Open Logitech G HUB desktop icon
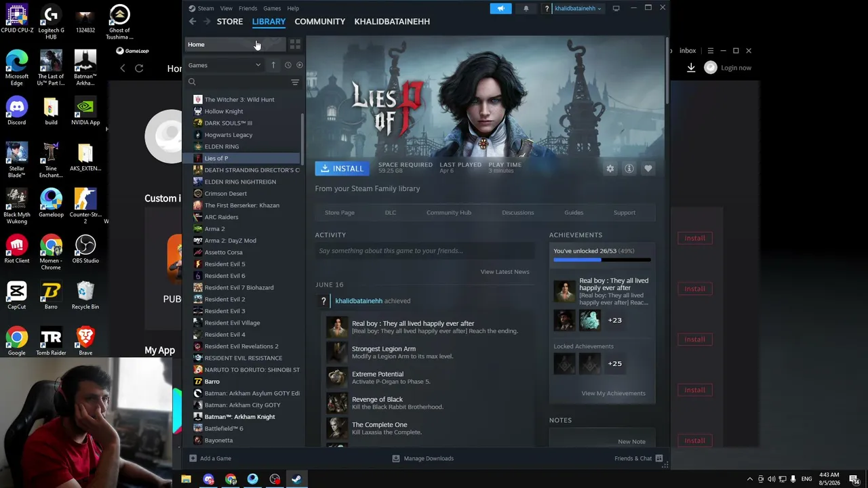The height and width of the screenshot is (488, 868). pos(51,22)
